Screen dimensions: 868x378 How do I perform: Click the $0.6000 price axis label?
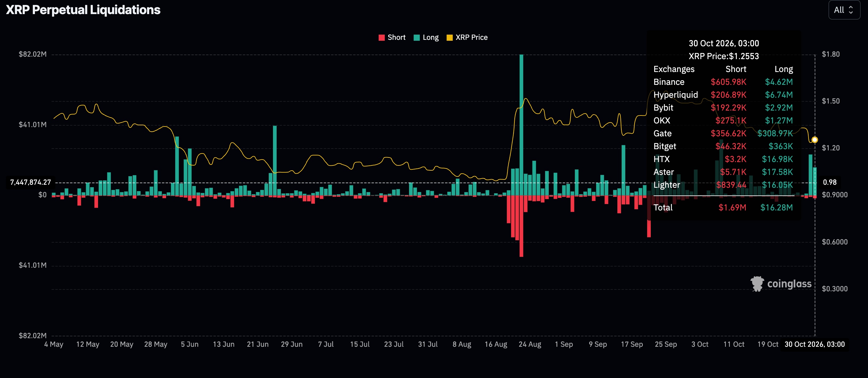click(x=835, y=242)
